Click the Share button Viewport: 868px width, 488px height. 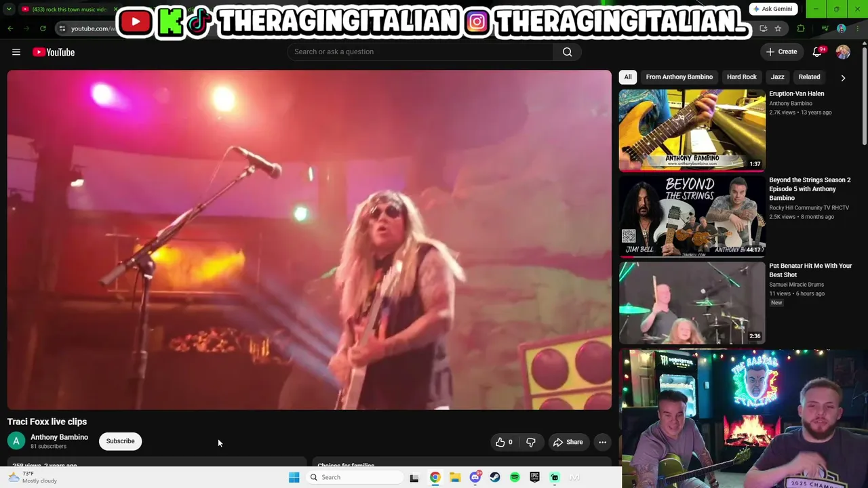[x=568, y=442]
